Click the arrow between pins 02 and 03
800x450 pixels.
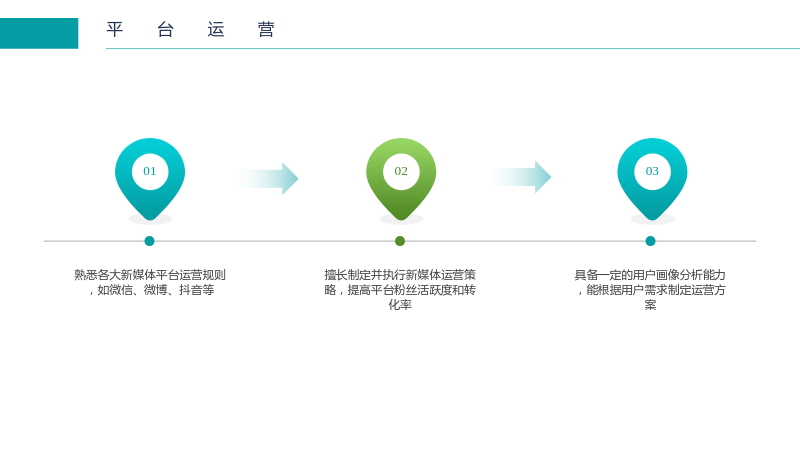tap(521, 177)
